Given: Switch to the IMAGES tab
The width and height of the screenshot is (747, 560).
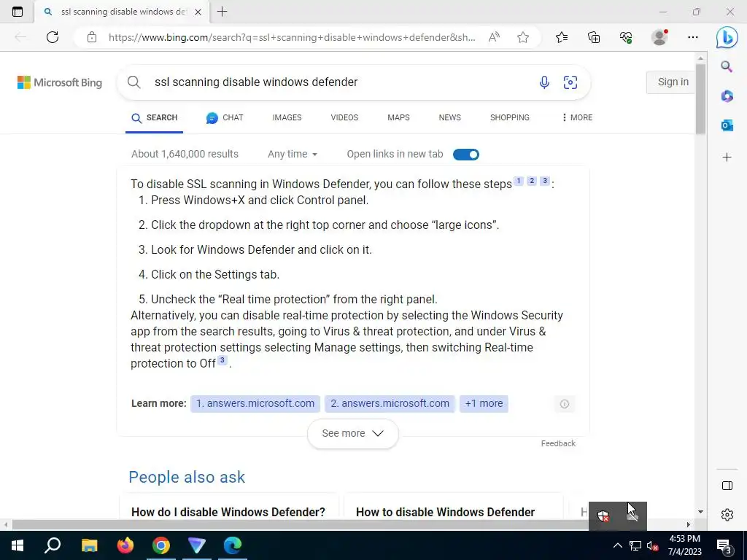Looking at the screenshot, I should (x=287, y=117).
